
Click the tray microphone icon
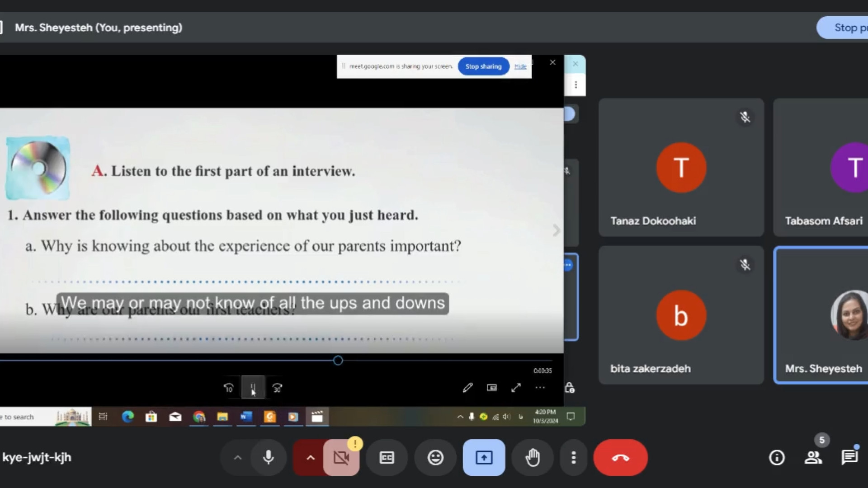click(x=472, y=417)
